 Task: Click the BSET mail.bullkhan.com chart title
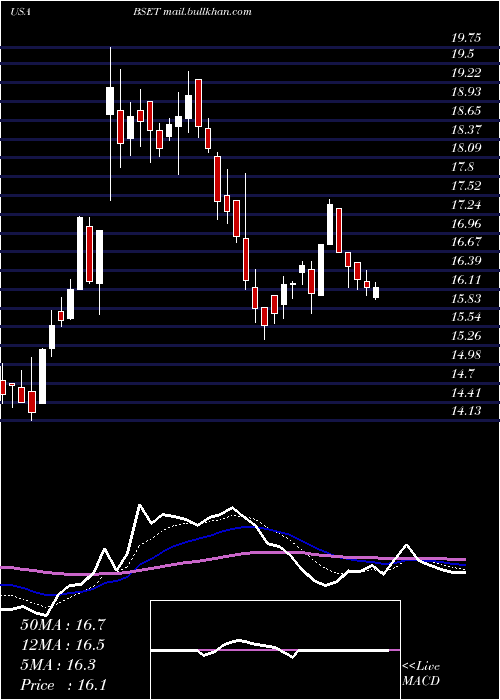[192, 12]
